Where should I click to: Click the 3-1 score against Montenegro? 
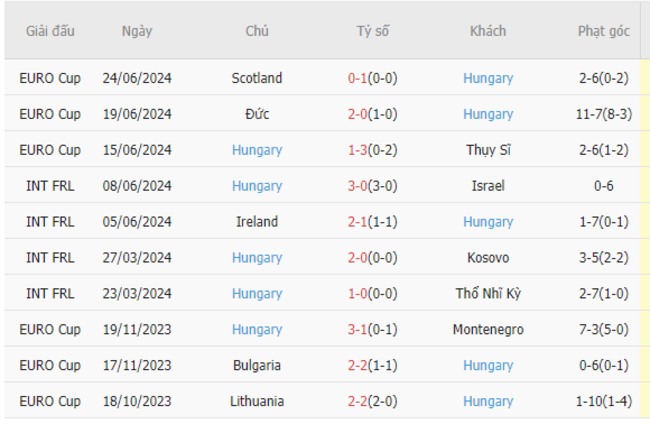click(357, 329)
